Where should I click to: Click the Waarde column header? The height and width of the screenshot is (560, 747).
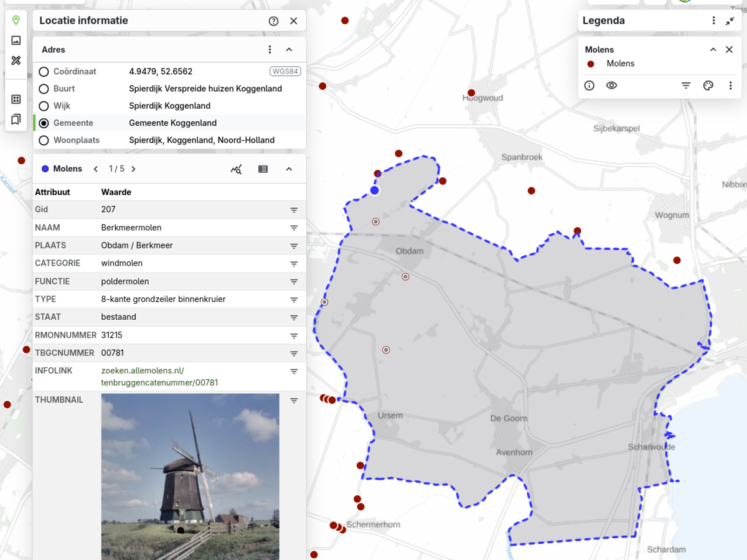116,192
